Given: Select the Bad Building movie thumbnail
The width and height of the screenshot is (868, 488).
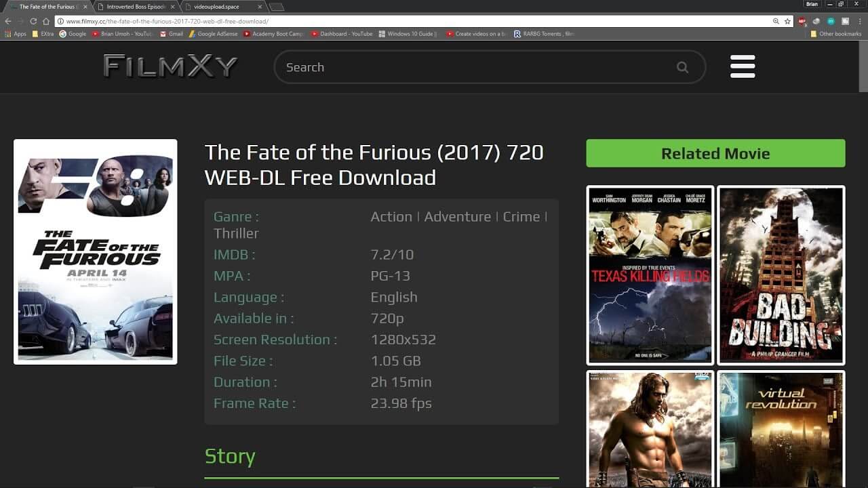Looking at the screenshot, I should pos(781,274).
